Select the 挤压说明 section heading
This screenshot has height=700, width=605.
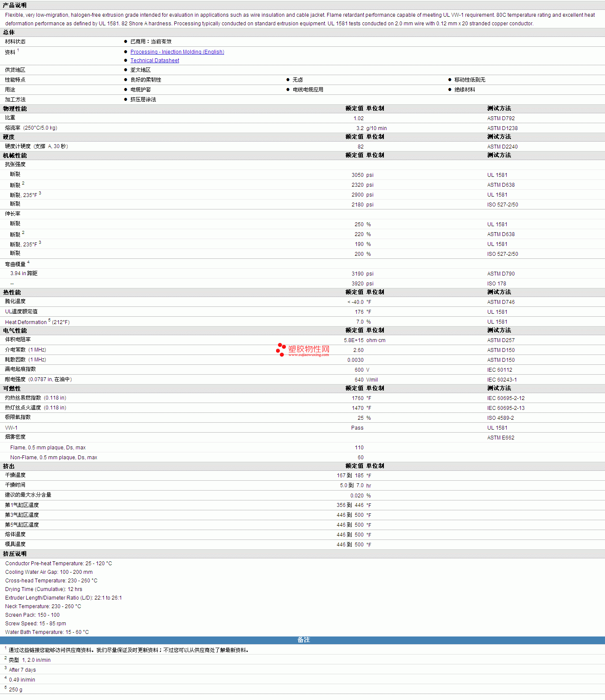15,554
